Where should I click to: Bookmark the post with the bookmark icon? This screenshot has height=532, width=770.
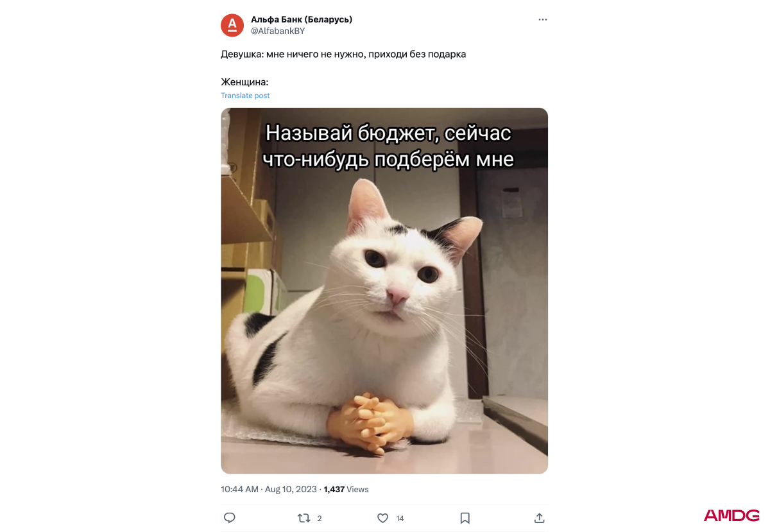pyautogui.click(x=465, y=518)
